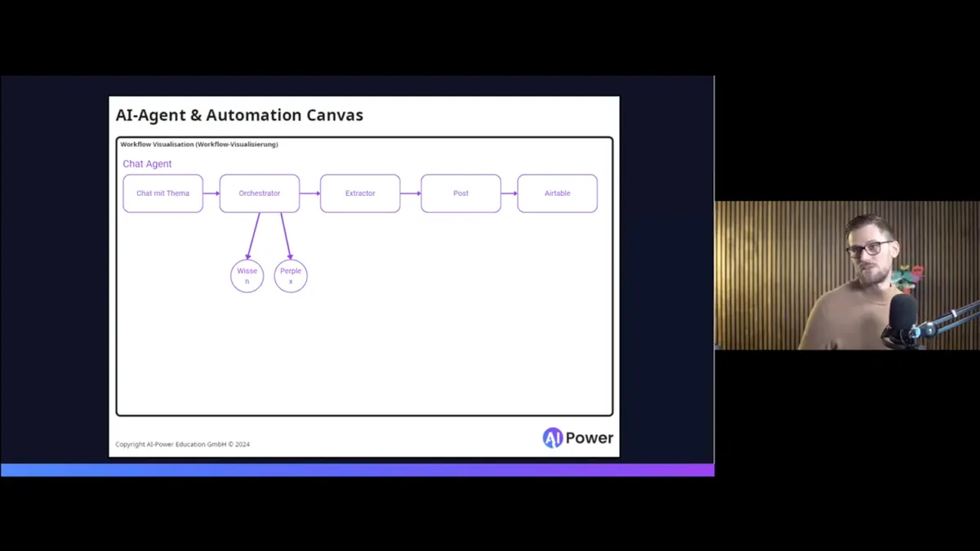Click the Wissen circle node

tap(247, 276)
